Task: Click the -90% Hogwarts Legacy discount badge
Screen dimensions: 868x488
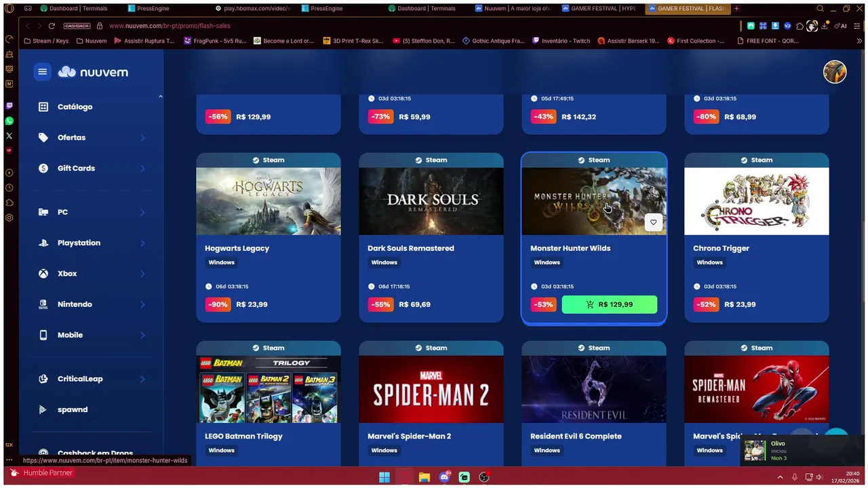Action: tap(218, 304)
